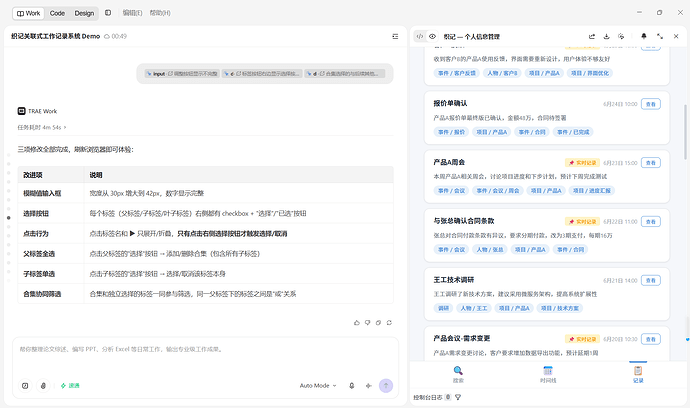Select the 项目 / 进度汇报 tag
Viewport: 690px width, 408px height.
click(x=591, y=191)
